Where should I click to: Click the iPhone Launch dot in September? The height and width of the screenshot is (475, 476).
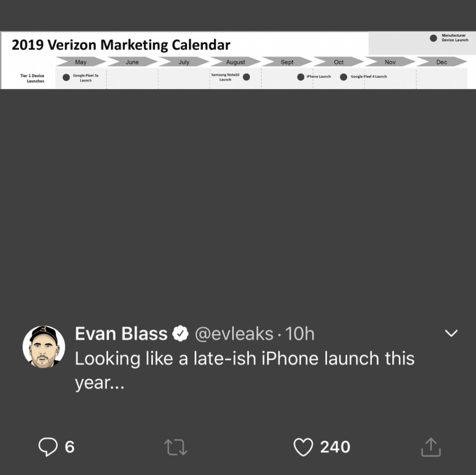pyautogui.click(x=300, y=76)
